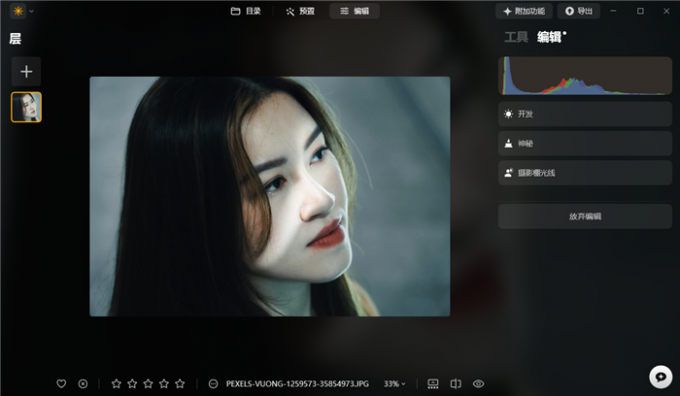Toggle before/after compare split icon
The image size is (680, 396).
click(x=455, y=384)
